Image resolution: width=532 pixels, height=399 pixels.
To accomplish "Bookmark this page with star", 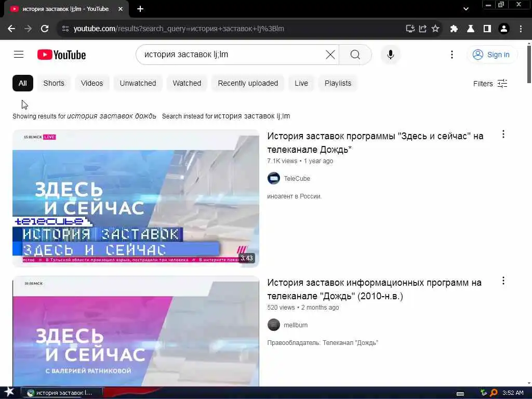I will (x=435, y=29).
